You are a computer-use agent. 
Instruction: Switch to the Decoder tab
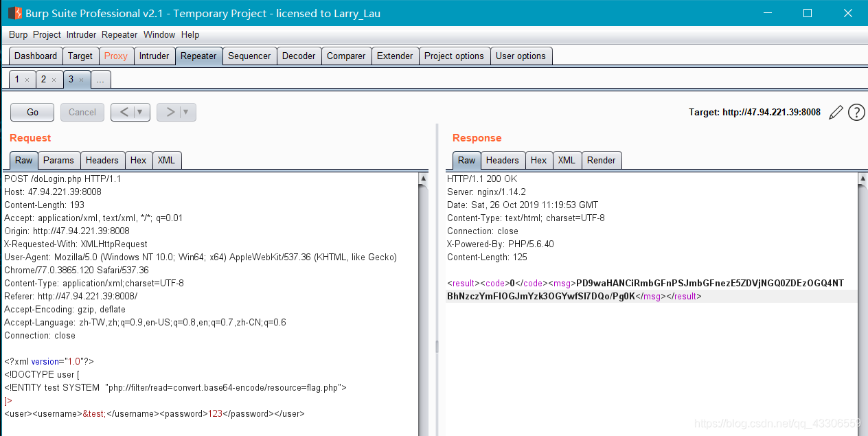(x=299, y=56)
